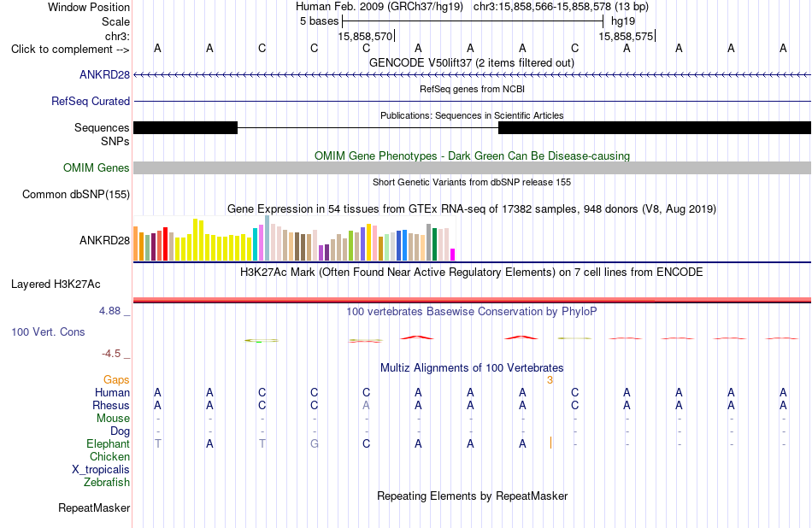The height and width of the screenshot is (528, 812).
Task: Click the 'Elephant' alignment row label
Action: [x=108, y=443]
